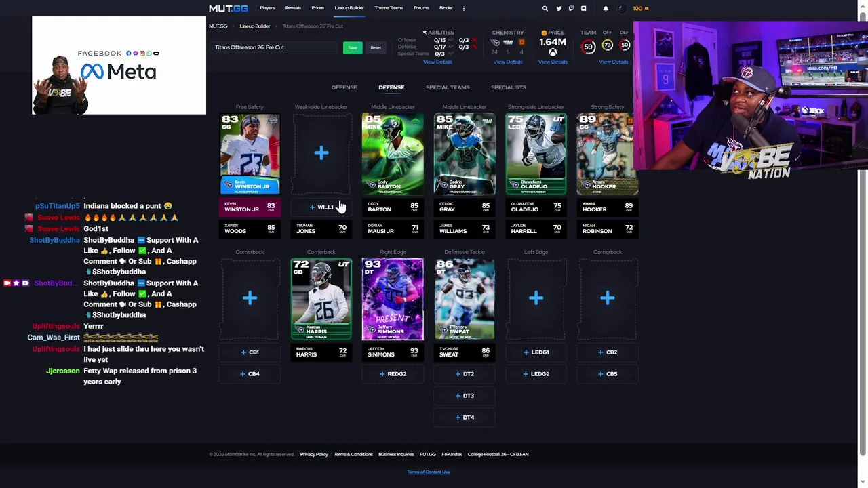Open the Lineup Builder menu item
Screen dimensions: 868x488
pos(349,8)
